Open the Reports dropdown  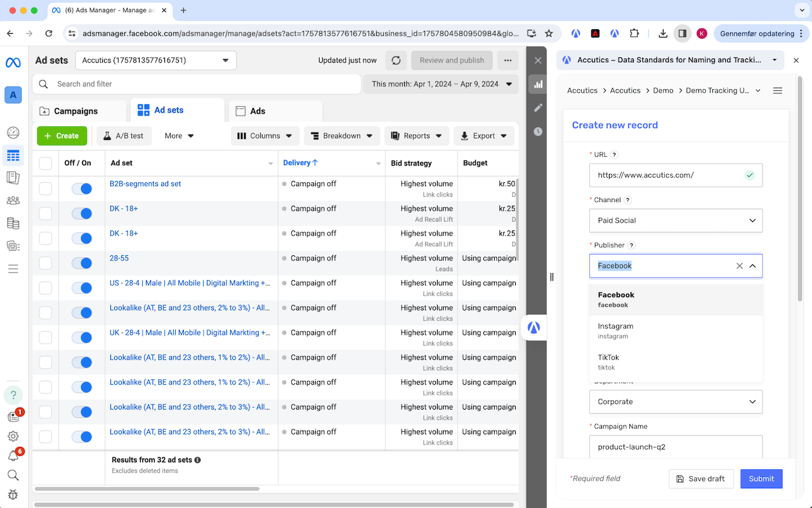tap(417, 136)
